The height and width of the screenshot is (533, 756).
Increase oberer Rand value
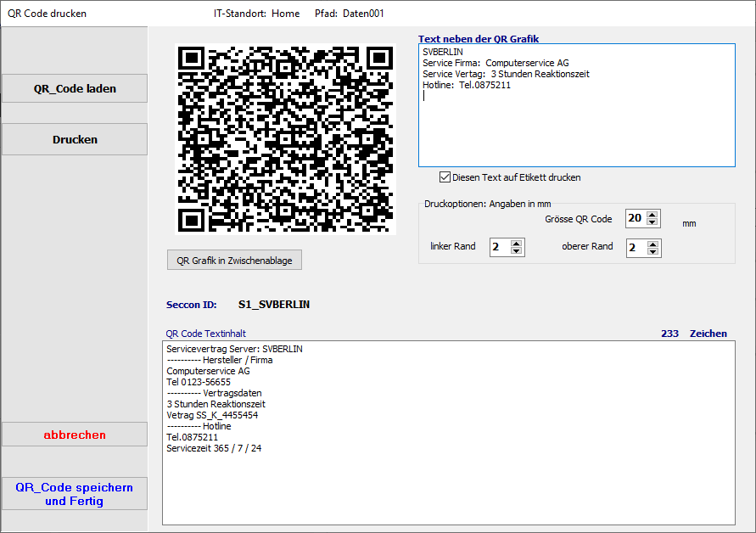[652, 244]
